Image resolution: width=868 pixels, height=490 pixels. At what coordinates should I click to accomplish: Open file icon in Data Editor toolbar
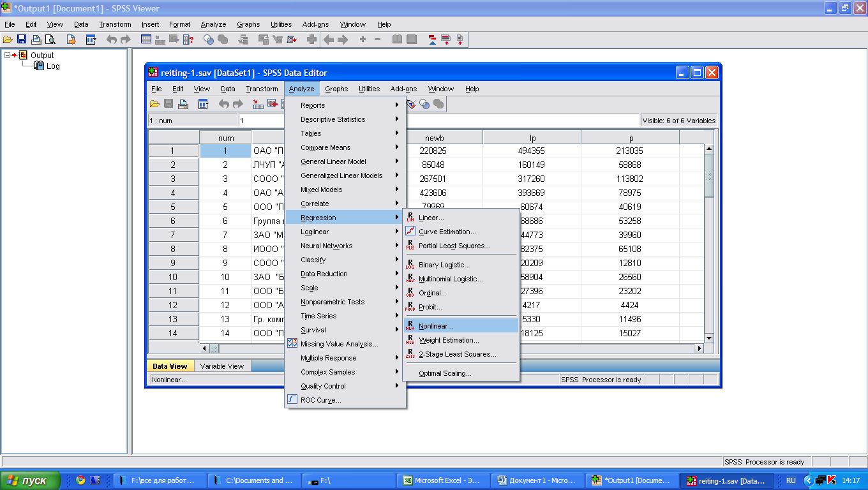(155, 104)
